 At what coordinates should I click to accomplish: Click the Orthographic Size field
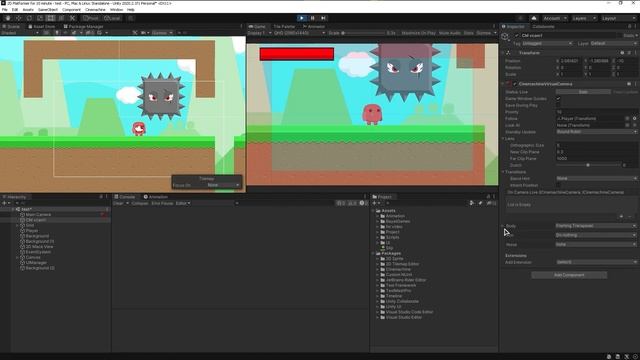pyautogui.click(x=596, y=145)
